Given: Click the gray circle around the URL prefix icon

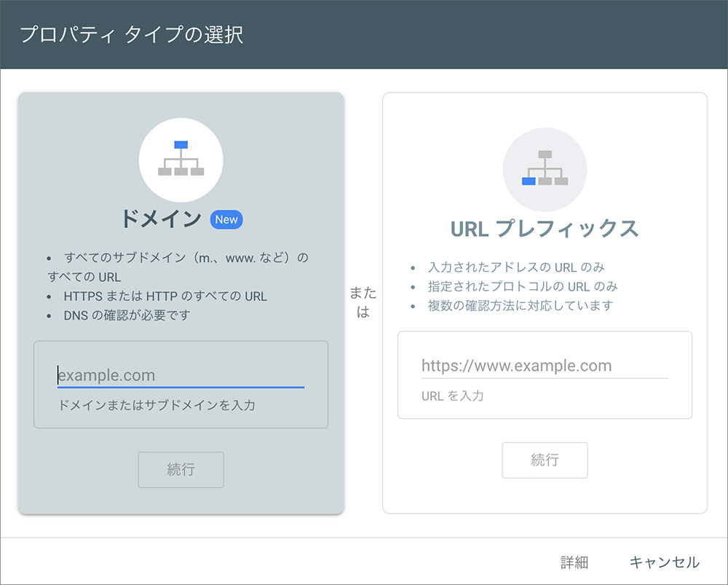Looking at the screenshot, I should pyautogui.click(x=545, y=169).
